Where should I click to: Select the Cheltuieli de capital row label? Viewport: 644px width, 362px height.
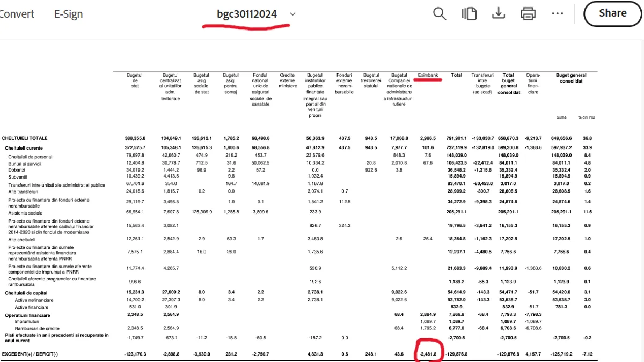(x=26, y=293)
